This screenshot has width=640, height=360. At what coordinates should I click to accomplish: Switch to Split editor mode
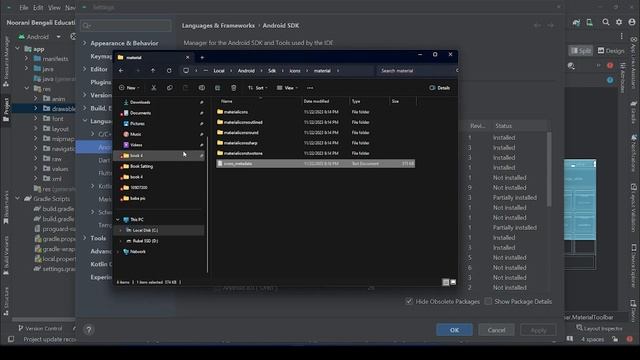point(581,51)
